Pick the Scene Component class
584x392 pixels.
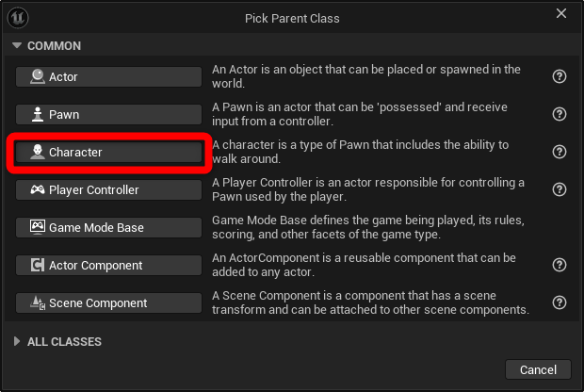click(x=108, y=302)
